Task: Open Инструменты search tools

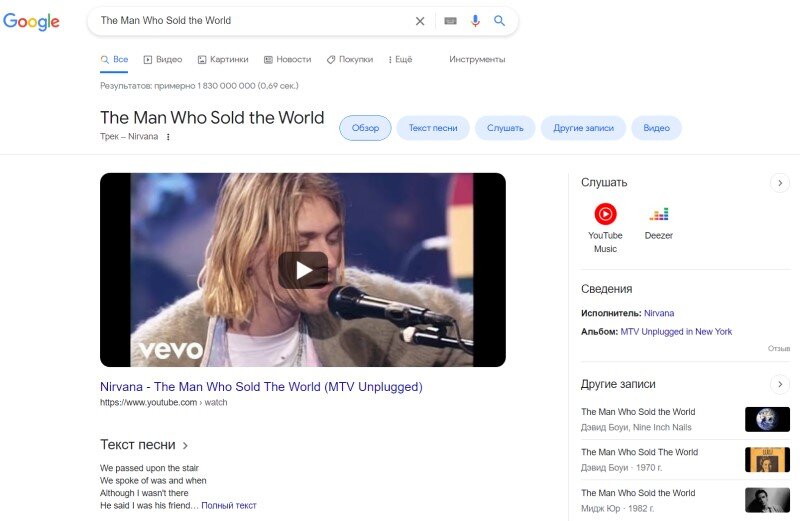Action: [477, 59]
